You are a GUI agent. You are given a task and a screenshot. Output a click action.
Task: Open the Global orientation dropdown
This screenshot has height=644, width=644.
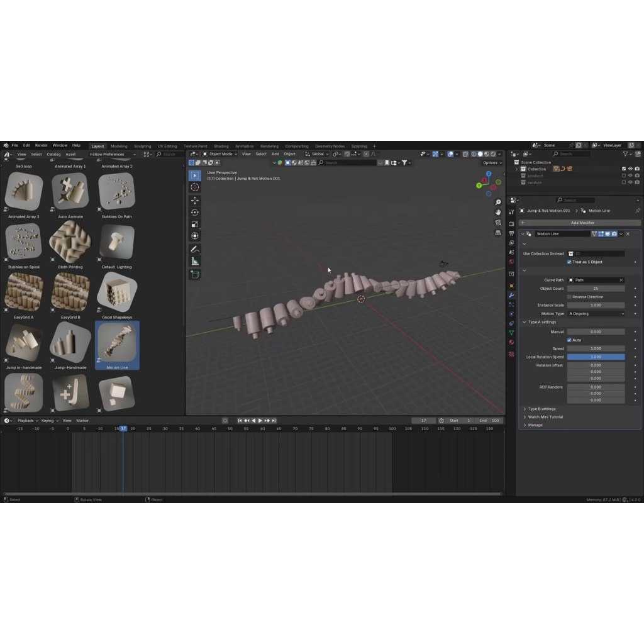(x=317, y=154)
